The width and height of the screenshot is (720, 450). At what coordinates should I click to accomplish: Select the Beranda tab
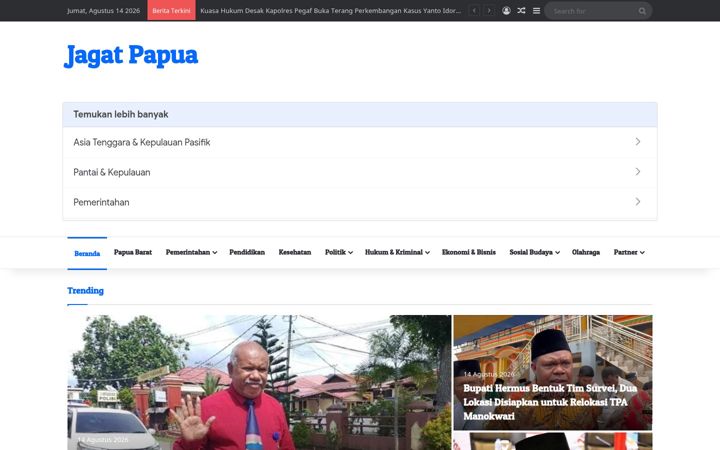(x=87, y=253)
